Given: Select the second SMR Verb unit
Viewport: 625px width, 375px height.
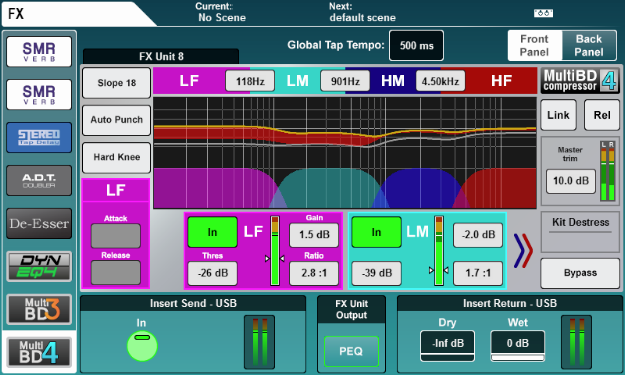Looking at the screenshot, I should click(39, 94).
